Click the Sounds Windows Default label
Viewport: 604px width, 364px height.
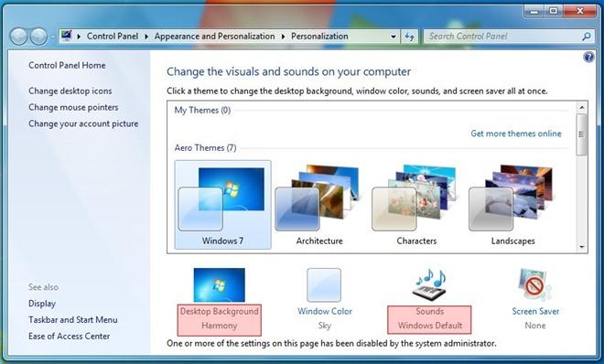tap(429, 319)
